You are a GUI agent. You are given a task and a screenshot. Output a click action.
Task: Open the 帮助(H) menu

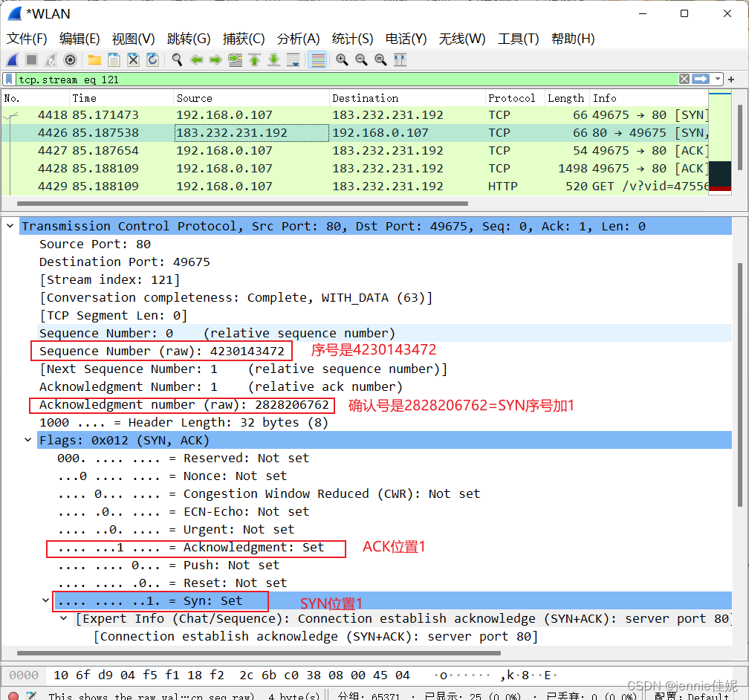tap(573, 39)
